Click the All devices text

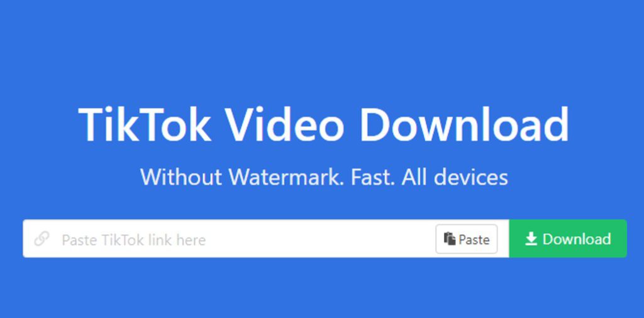(455, 177)
